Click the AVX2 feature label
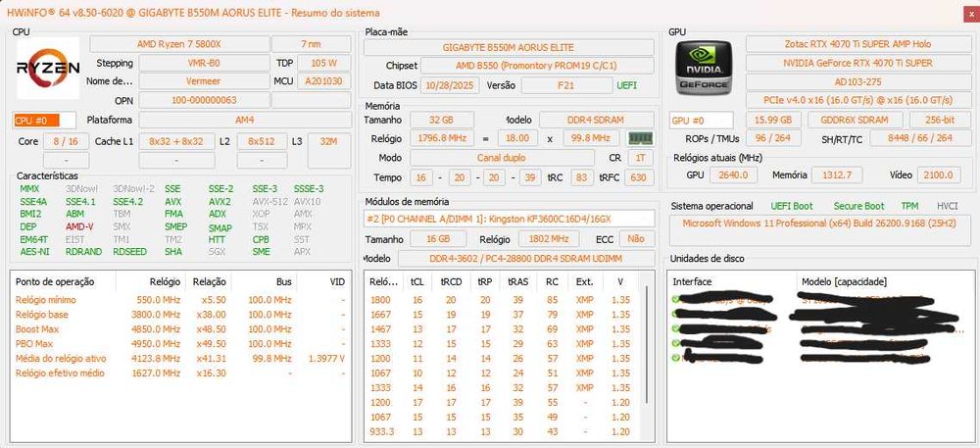This screenshot has width=980, height=448. [220, 202]
